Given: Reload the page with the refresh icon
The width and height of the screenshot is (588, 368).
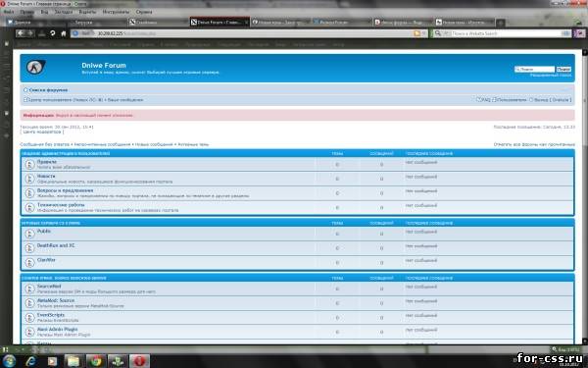Looking at the screenshot, I should click(53, 33).
